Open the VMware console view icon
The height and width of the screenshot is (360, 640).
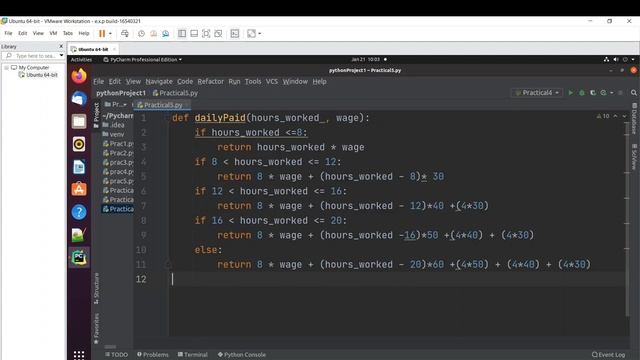click(x=235, y=33)
